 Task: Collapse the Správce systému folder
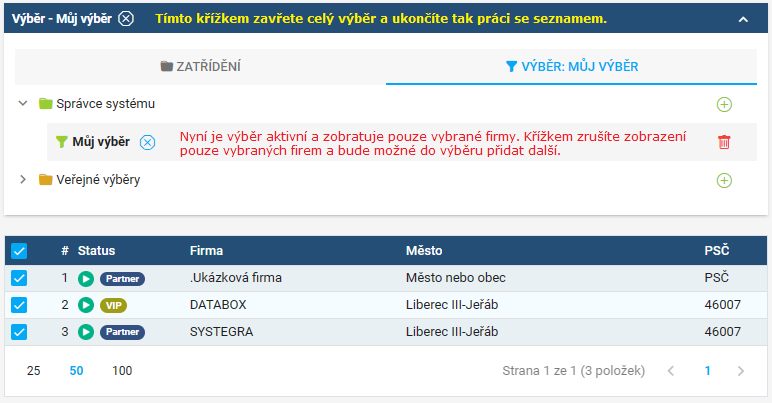tap(23, 104)
